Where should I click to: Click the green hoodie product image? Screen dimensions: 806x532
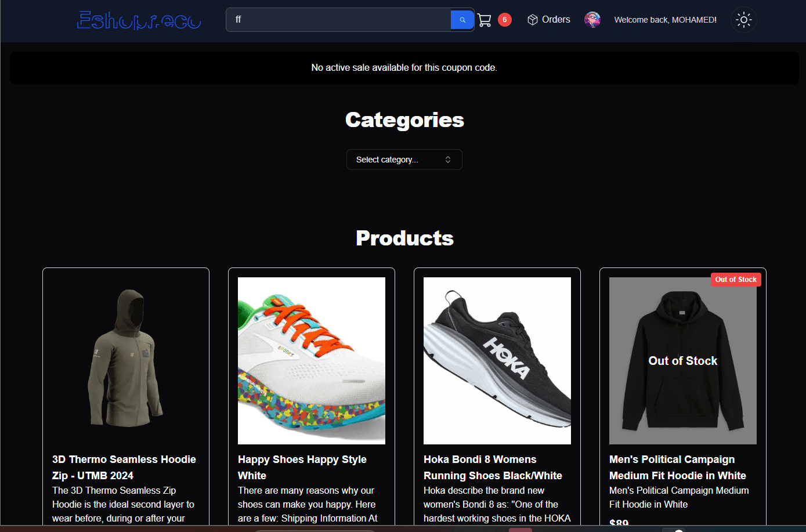125,360
